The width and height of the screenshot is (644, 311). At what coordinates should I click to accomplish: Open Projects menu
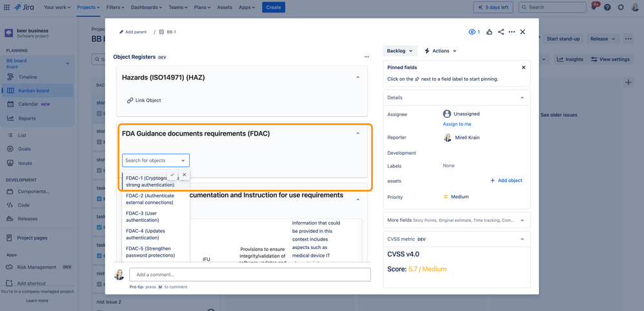(x=88, y=7)
